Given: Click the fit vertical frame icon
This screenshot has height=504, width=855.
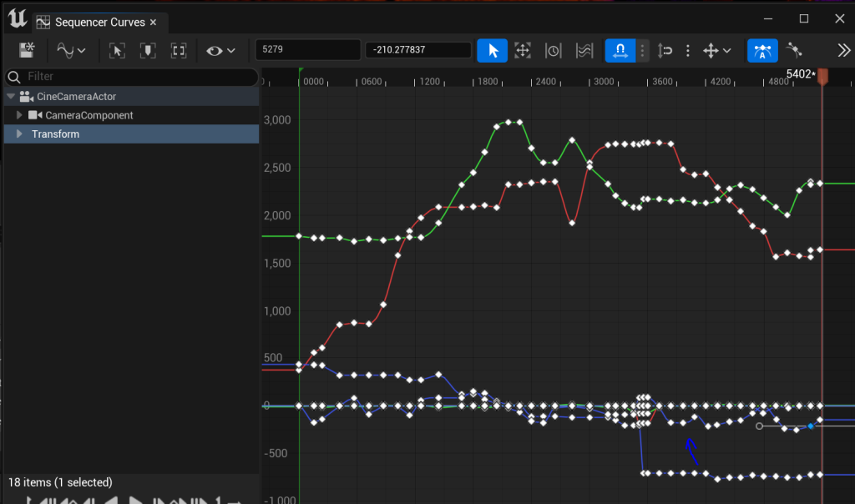Looking at the screenshot, I should tap(148, 50).
